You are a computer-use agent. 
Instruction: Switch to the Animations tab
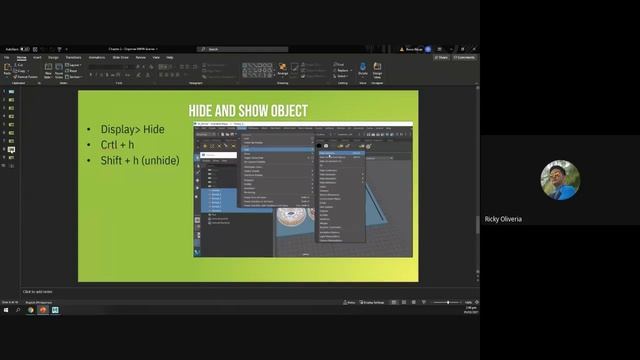tap(97, 58)
